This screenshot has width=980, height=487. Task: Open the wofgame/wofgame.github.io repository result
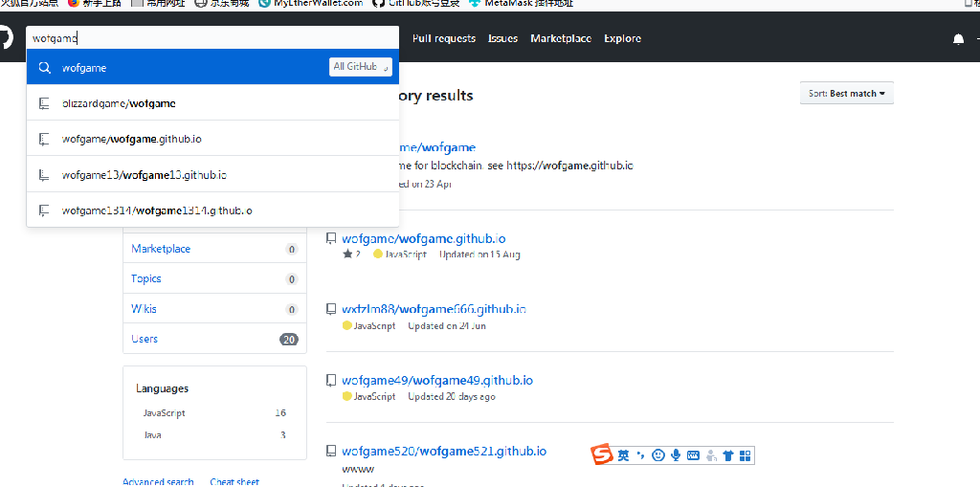click(424, 239)
